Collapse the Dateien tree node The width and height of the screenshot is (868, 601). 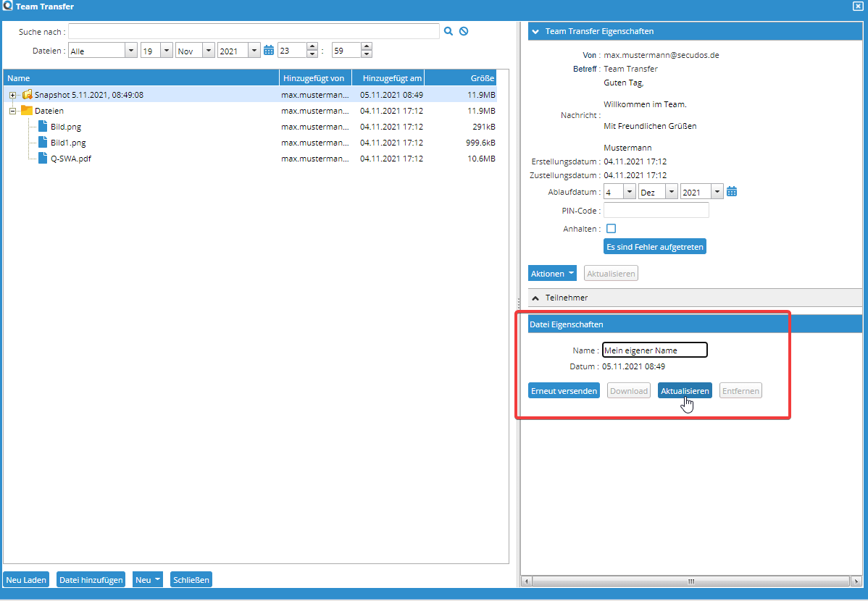(x=13, y=111)
